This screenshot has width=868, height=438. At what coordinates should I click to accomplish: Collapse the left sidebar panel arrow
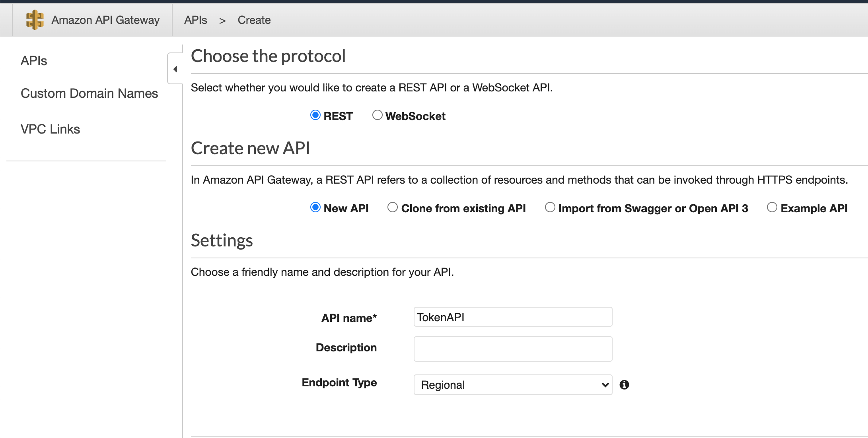[x=175, y=68]
